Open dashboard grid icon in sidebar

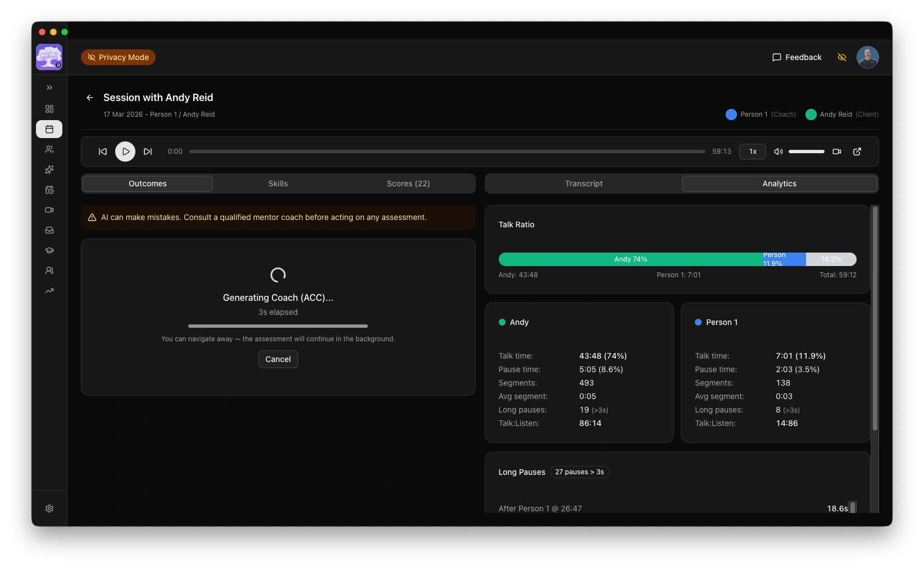[x=49, y=109]
